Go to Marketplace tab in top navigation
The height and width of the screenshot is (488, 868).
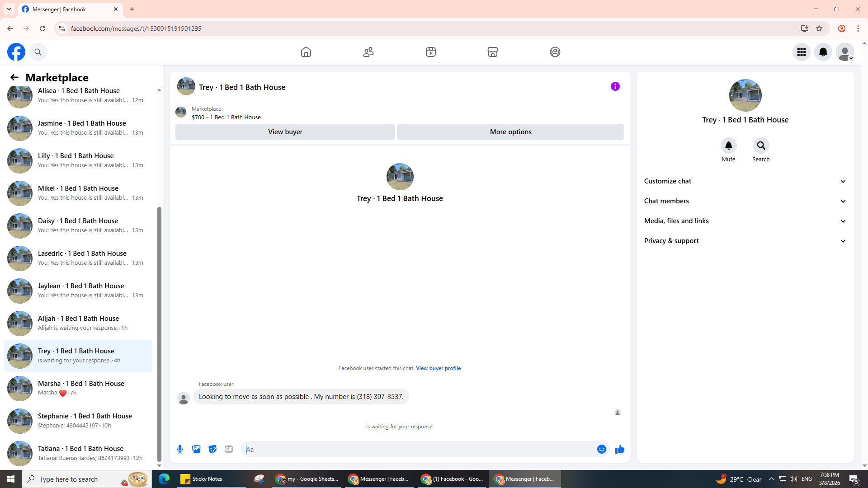pyautogui.click(x=492, y=52)
